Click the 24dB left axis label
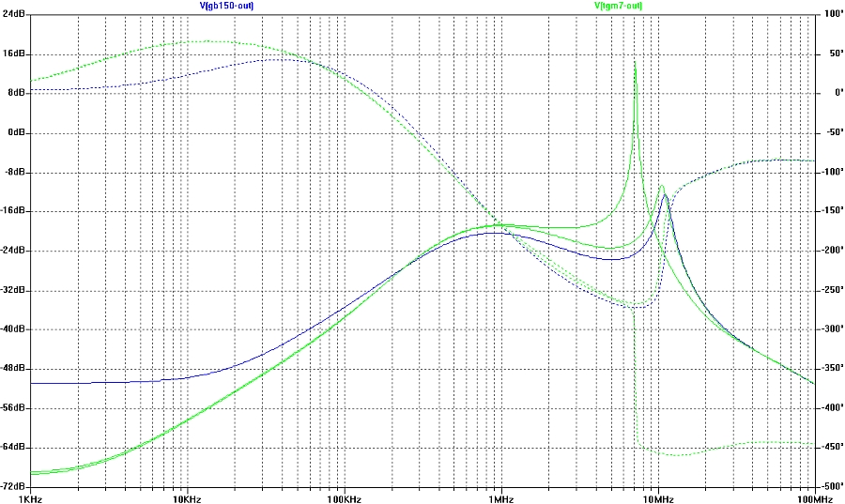The height and width of the screenshot is (504, 845). (x=13, y=14)
